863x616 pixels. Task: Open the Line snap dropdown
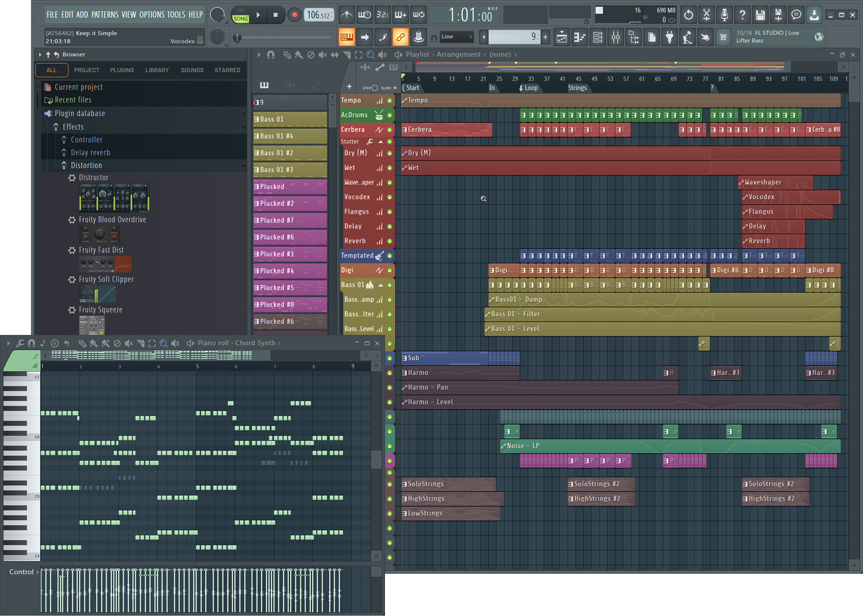(457, 37)
